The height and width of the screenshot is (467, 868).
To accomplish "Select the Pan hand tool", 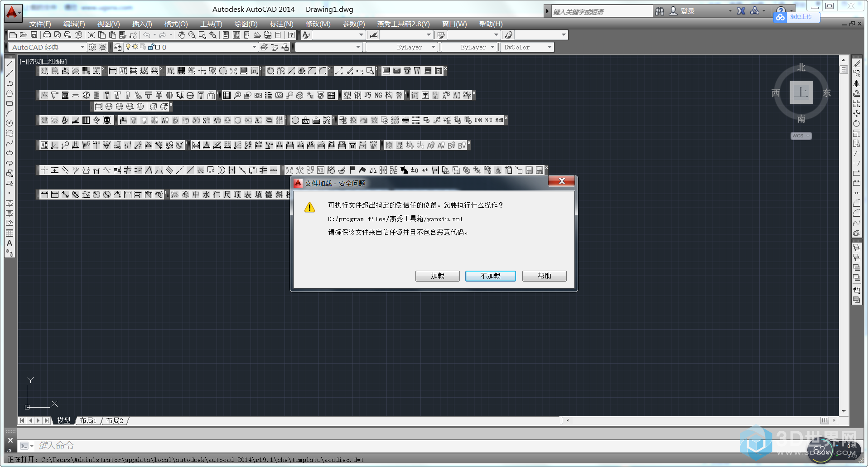I will pos(182,35).
